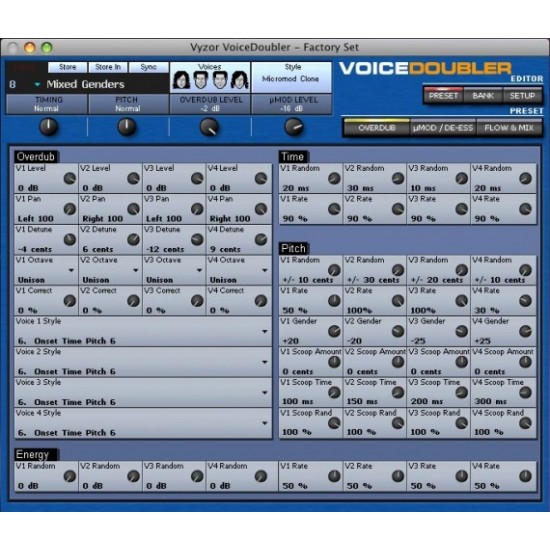Click the V3 Detune knob
550x550 pixels.
click(x=197, y=240)
